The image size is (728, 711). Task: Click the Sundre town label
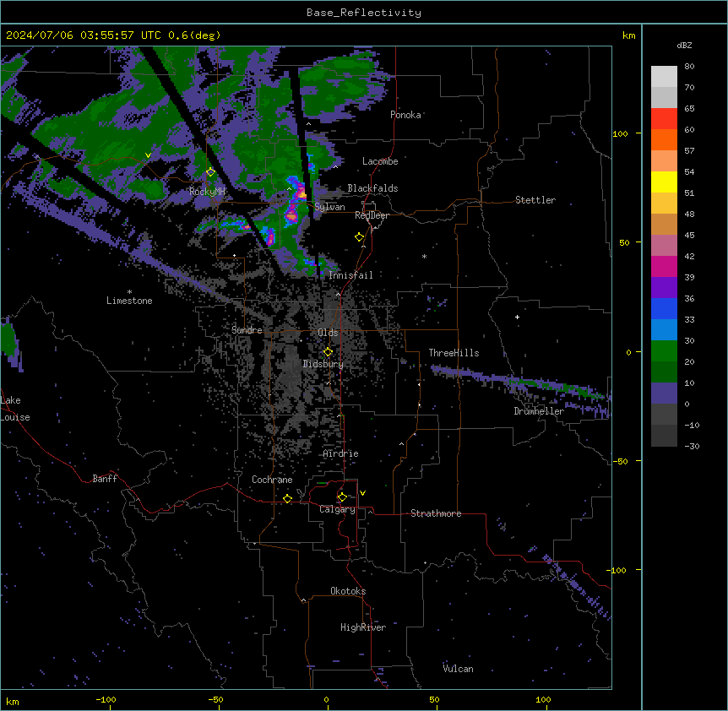(x=247, y=330)
